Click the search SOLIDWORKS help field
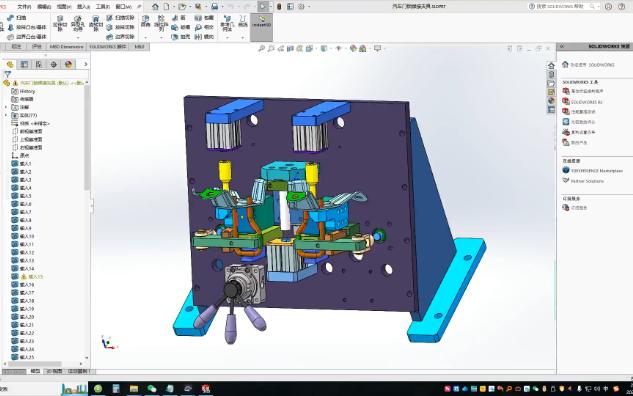This screenshot has width=633, height=396. (563, 6)
